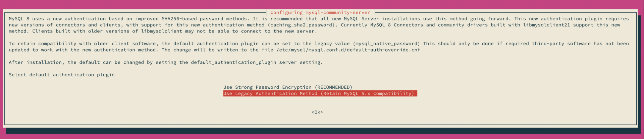Select the Use Strong Password Encryption option
The height and width of the screenshot is (139, 644).
point(287,87)
